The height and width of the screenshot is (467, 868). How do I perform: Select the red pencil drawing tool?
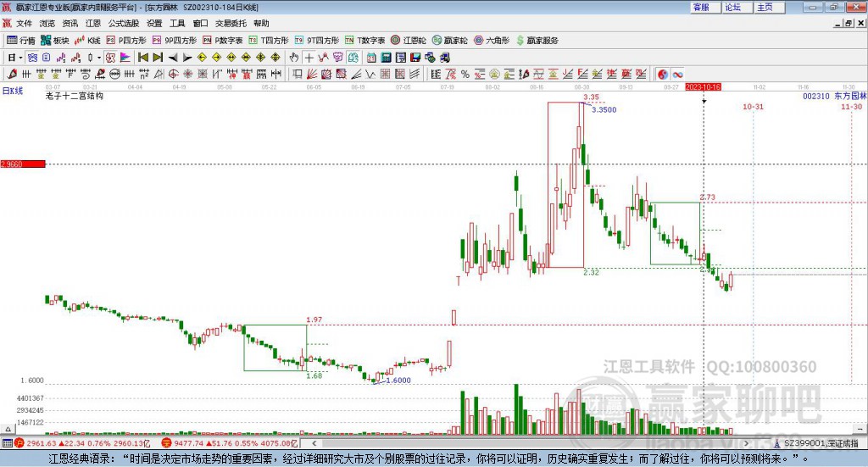pyautogui.click(x=12, y=74)
